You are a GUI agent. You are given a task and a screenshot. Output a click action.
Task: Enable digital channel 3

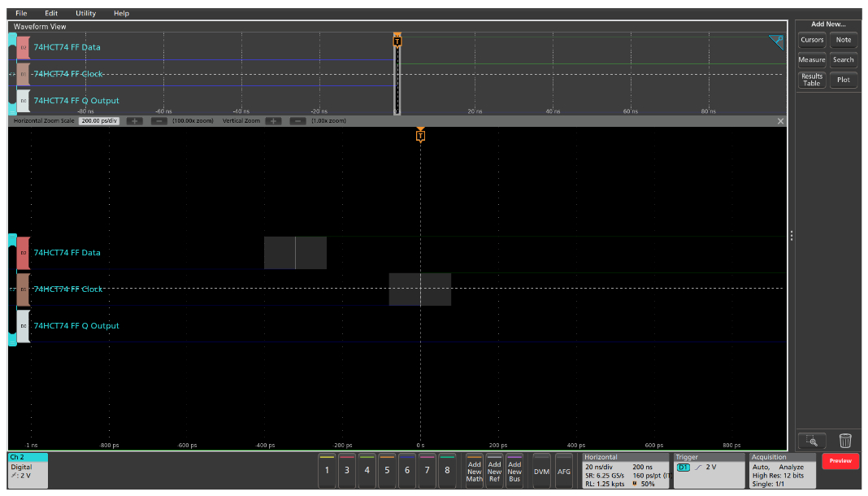[348, 469]
